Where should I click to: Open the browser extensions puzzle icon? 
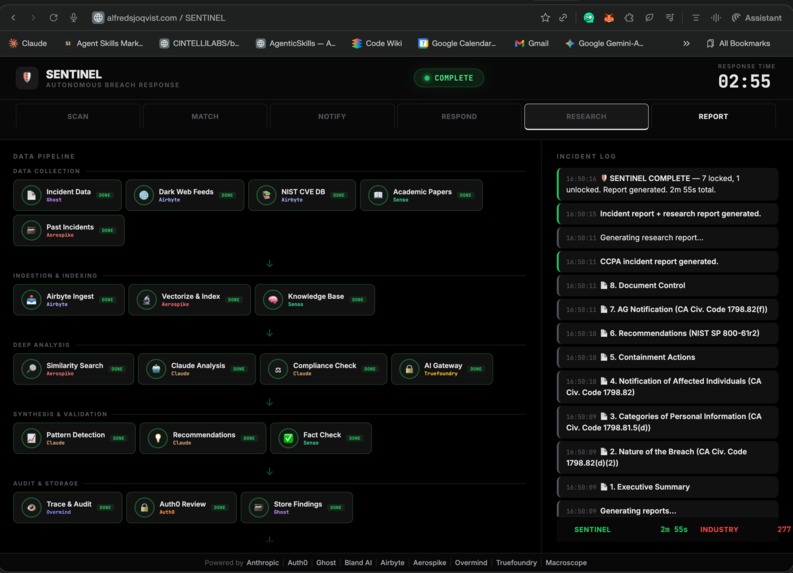click(629, 18)
